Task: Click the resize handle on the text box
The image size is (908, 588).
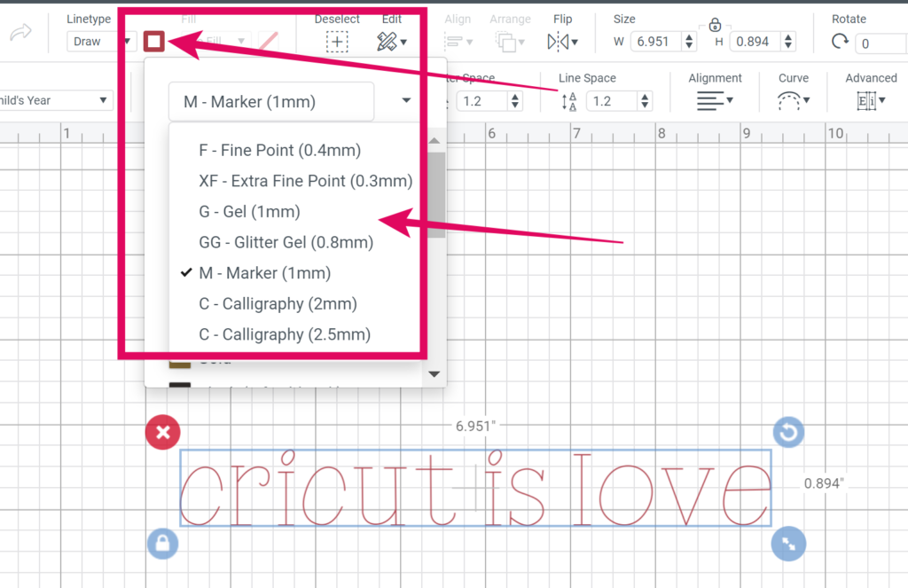Action: click(x=788, y=544)
